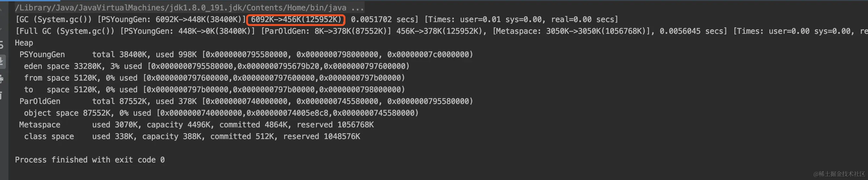Viewport: 868px width, 180px height.
Task: Click the PSYoungGen total 38400K line
Action: tap(246, 55)
